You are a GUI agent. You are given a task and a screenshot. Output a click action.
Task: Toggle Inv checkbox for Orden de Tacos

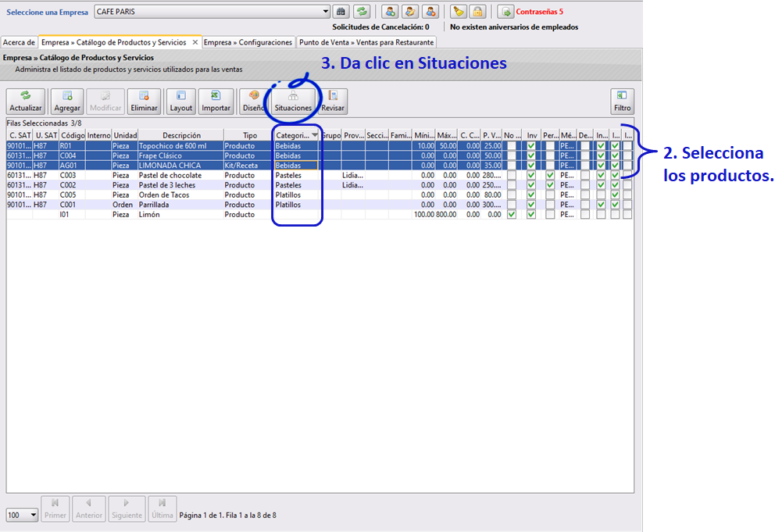click(x=531, y=195)
